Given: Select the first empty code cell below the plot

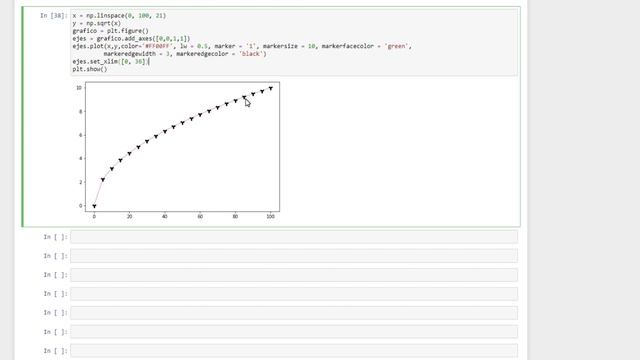Looking at the screenshot, I should (294, 237).
